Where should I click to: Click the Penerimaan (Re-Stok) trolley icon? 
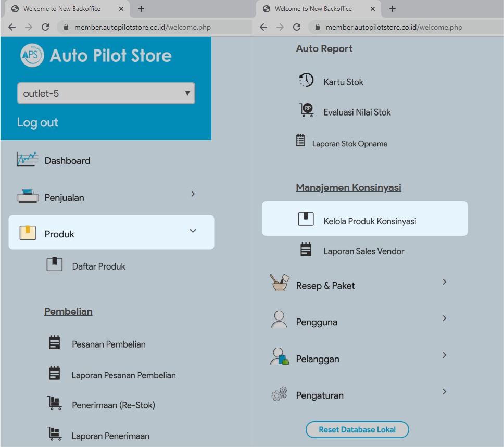[x=54, y=403]
